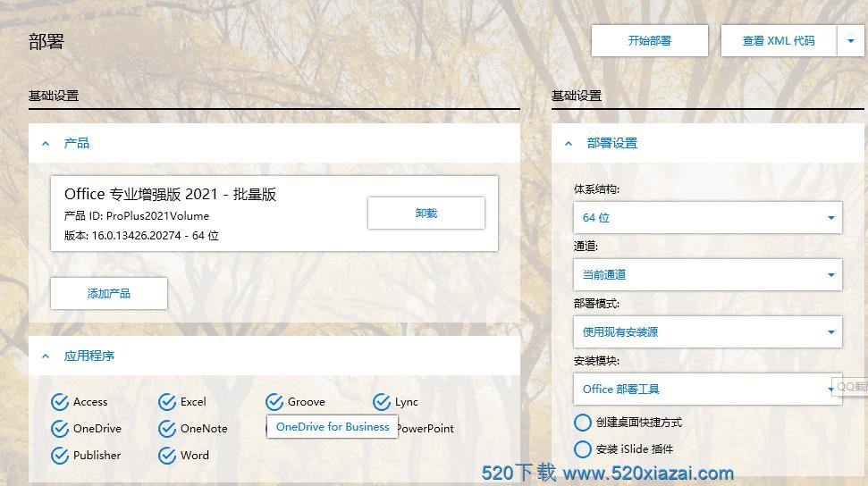Uncheck the Groove application

[274, 402]
